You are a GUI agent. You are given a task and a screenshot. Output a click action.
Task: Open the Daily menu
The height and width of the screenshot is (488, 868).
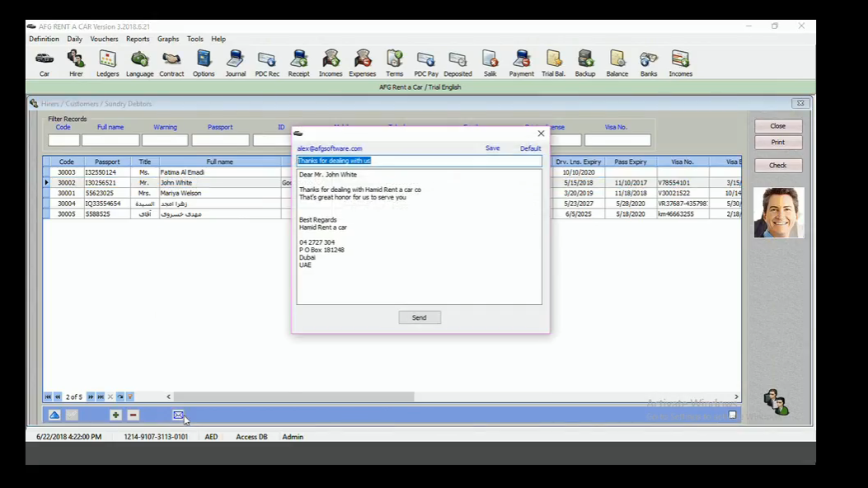click(x=75, y=39)
